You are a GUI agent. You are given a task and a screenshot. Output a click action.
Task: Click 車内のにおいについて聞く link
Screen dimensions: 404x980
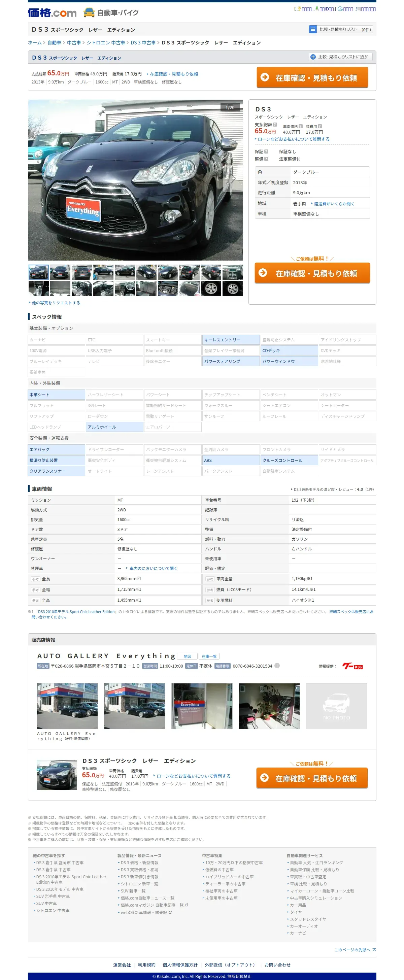coord(153,568)
